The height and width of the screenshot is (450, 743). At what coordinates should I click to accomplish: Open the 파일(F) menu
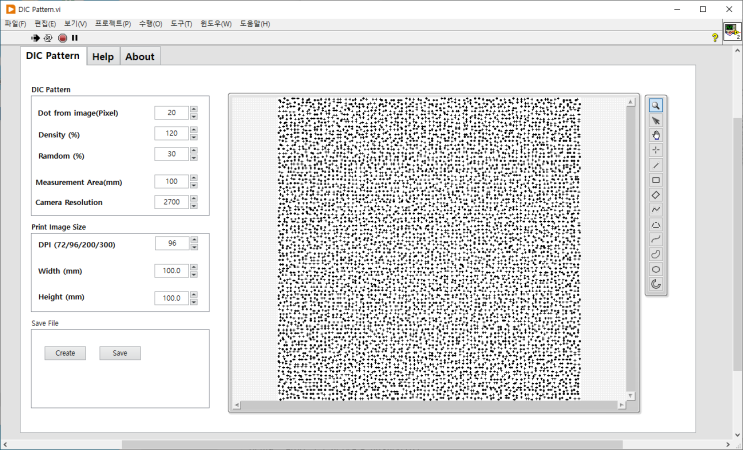coord(16,24)
